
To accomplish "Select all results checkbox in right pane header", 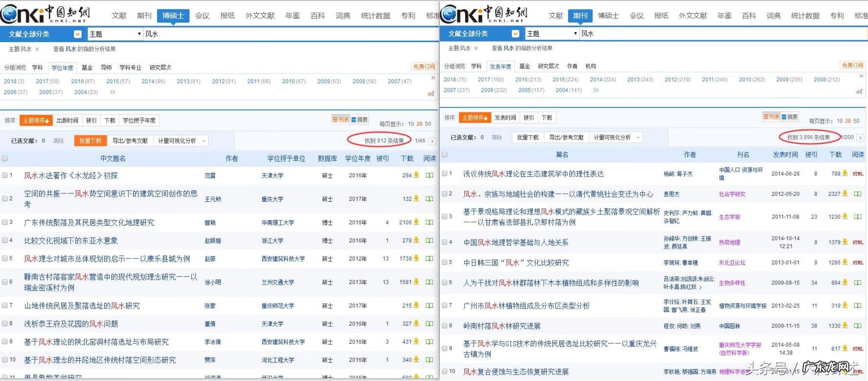I will point(445,154).
